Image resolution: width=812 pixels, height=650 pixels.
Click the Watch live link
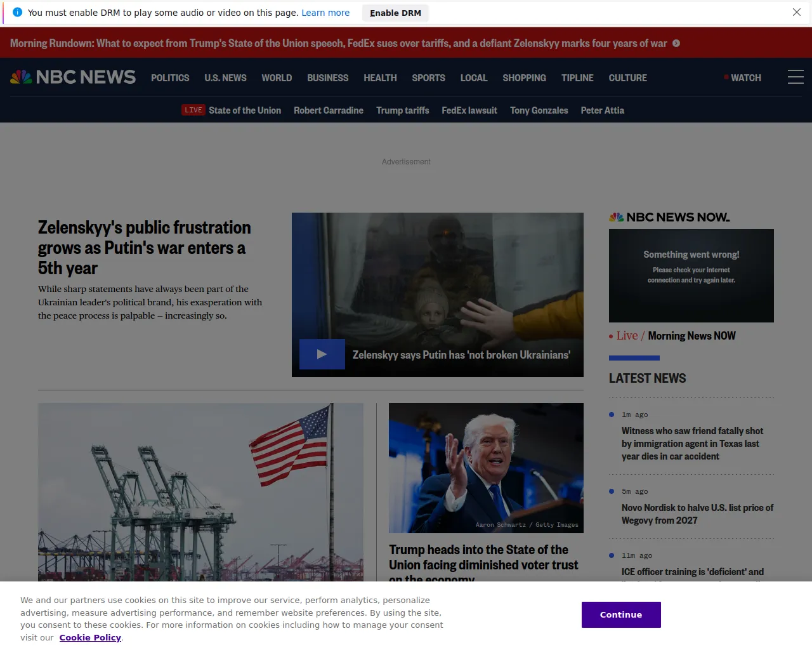click(x=743, y=78)
